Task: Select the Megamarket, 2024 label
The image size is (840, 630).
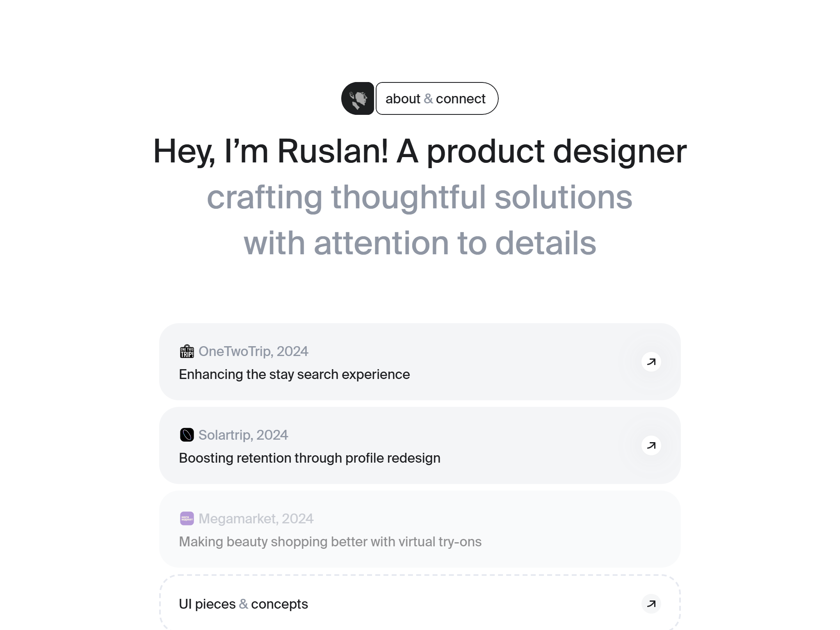Action: [x=256, y=518]
